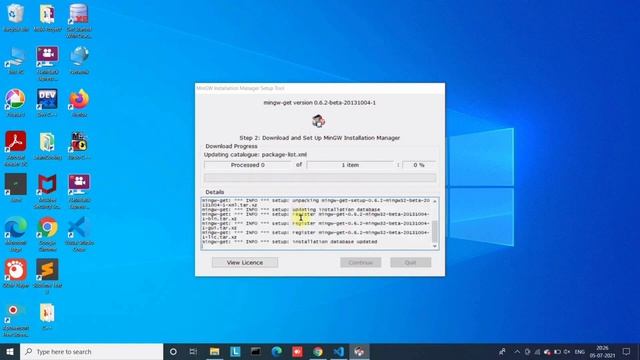This screenshot has width=640, height=360.
Task: Open File Explorer from the taskbar
Action: coord(215,351)
